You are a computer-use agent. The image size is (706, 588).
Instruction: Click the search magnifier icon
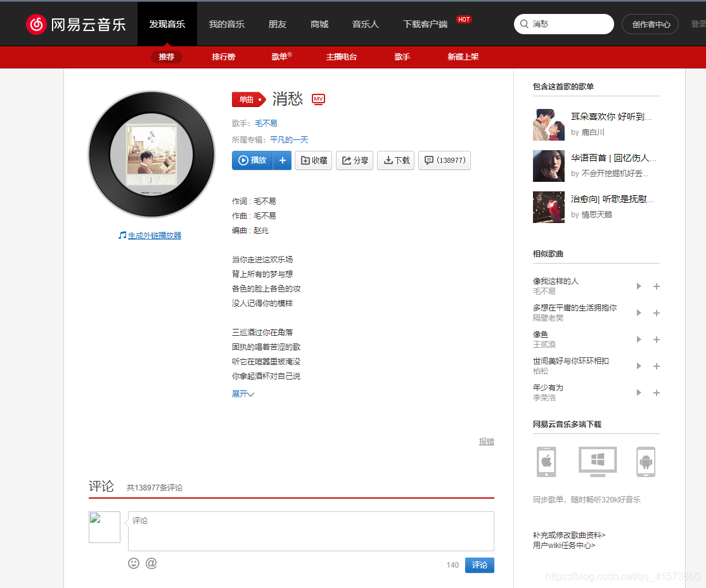[x=524, y=24]
